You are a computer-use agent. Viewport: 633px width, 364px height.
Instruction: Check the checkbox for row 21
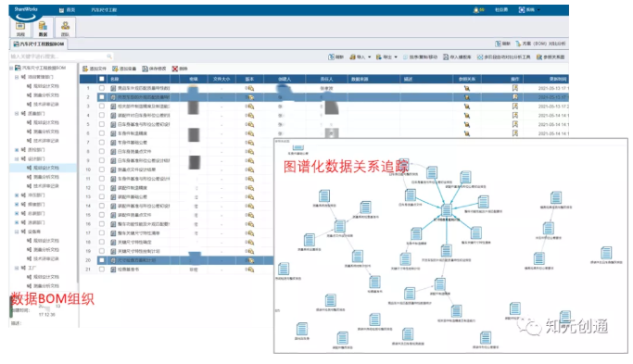pyautogui.click(x=102, y=270)
